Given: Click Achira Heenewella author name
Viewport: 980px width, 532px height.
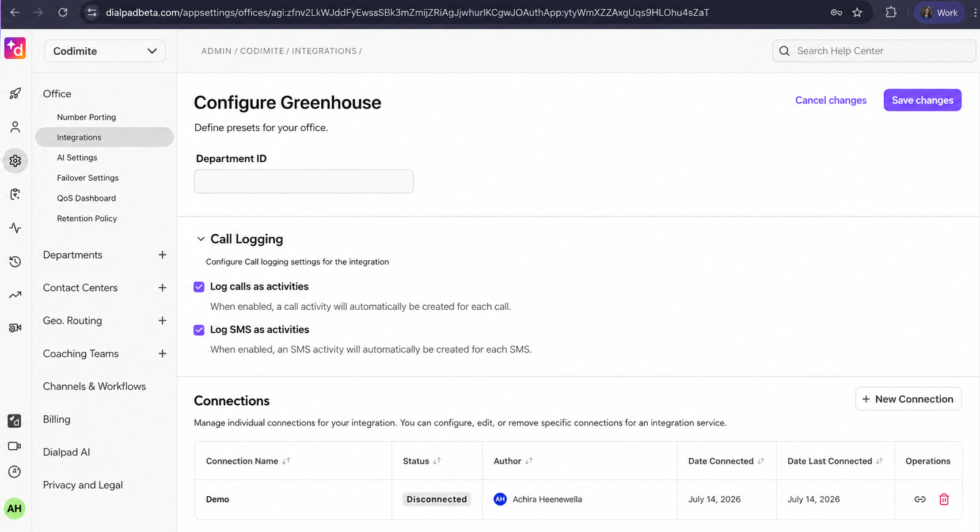Looking at the screenshot, I should [x=547, y=499].
